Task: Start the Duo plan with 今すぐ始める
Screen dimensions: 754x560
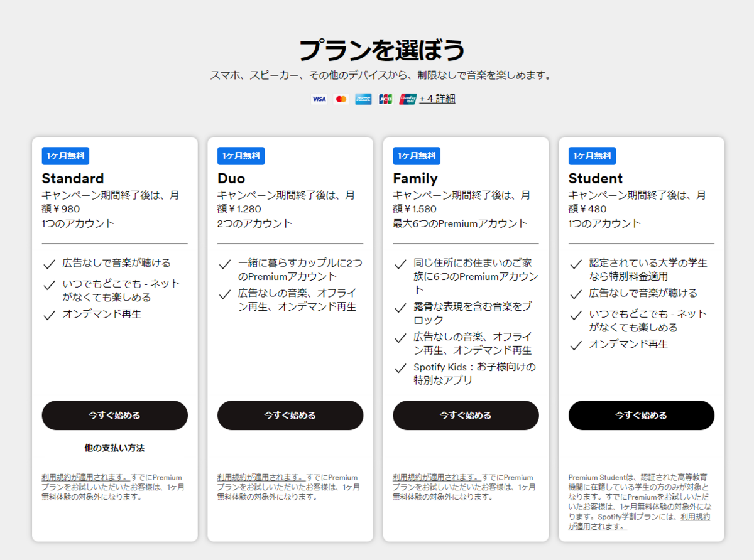Action: [x=290, y=416]
